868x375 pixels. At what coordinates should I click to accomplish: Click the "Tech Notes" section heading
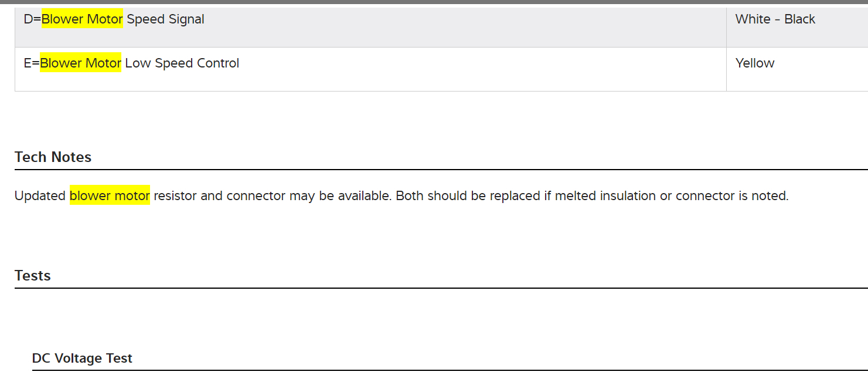(53, 157)
